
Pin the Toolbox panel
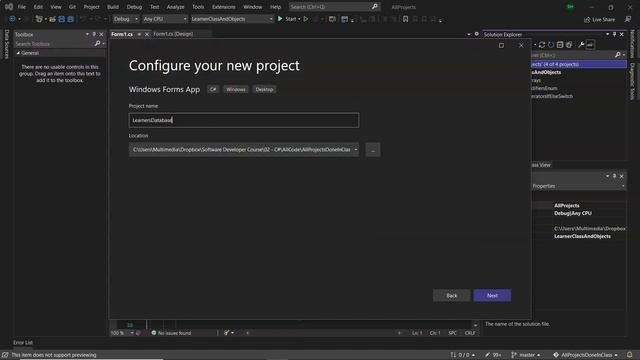[x=94, y=34]
